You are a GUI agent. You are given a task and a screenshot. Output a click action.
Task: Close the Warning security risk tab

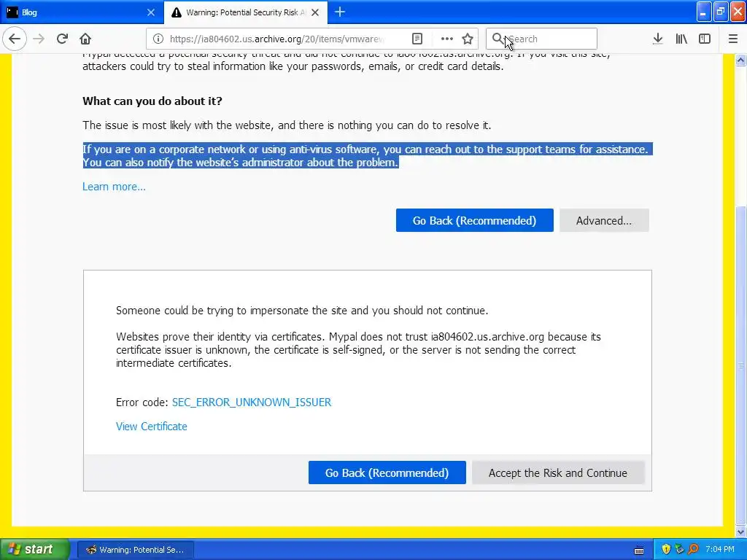click(315, 12)
